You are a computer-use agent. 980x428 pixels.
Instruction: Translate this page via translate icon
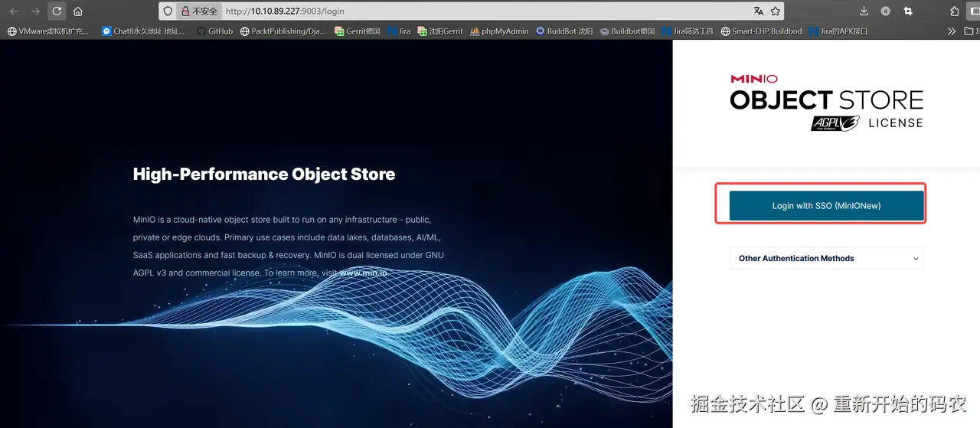tap(758, 11)
